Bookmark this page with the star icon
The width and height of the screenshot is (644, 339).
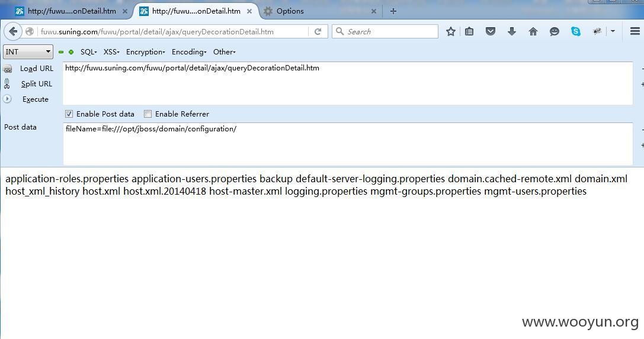tap(450, 31)
